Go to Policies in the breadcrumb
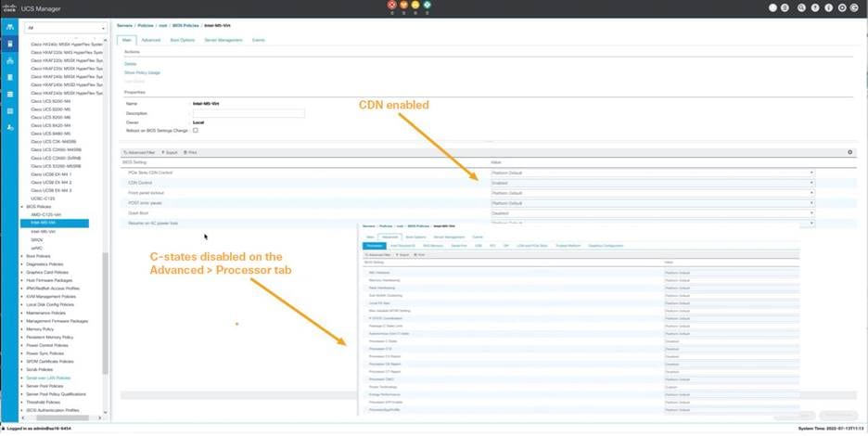Viewport: 868px width, 436px height. [x=146, y=25]
